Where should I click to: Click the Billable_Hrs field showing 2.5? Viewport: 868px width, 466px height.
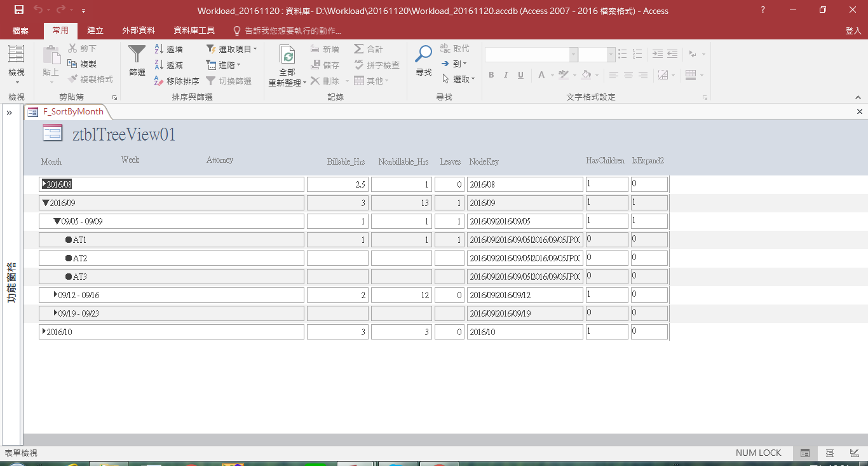(337, 184)
